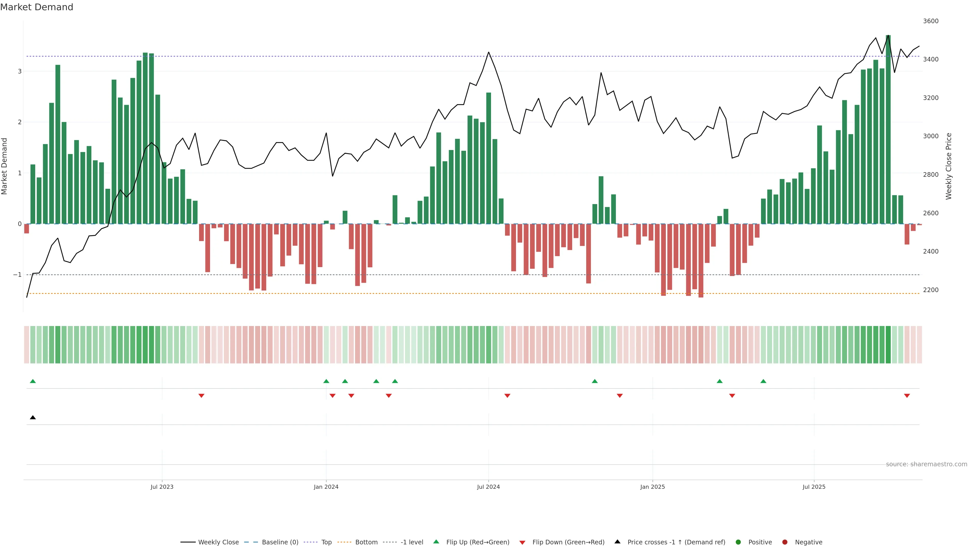Click the first green Flip Up marker at far left
The width and height of the screenshot is (980, 551).
tap(33, 381)
